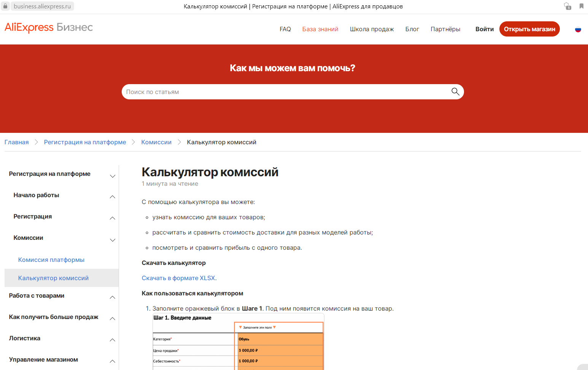This screenshot has width=588, height=370.
Task: Click Как мы можем вам помочь heading
Action: click(x=292, y=68)
